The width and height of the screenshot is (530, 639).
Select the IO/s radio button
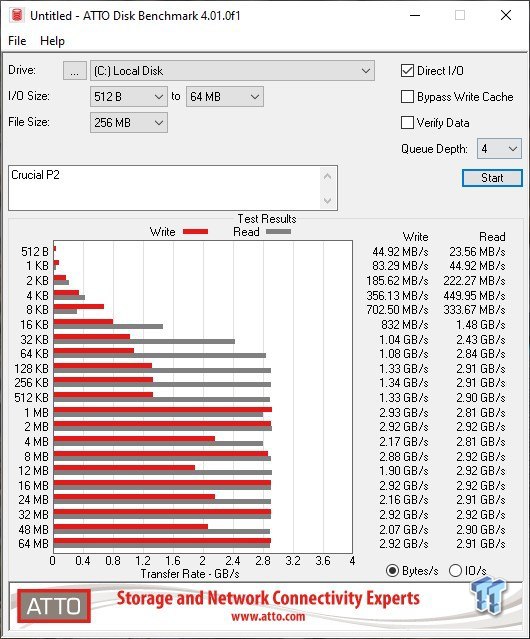pos(455,571)
